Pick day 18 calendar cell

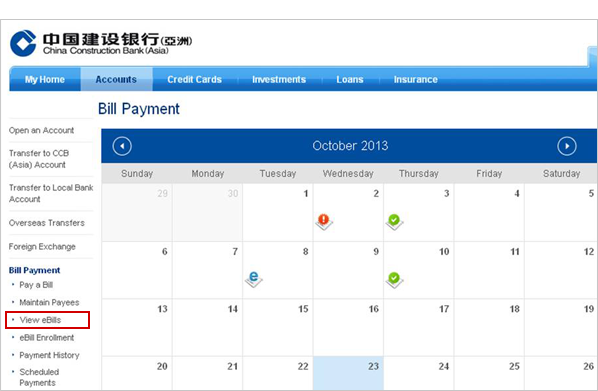point(489,328)
